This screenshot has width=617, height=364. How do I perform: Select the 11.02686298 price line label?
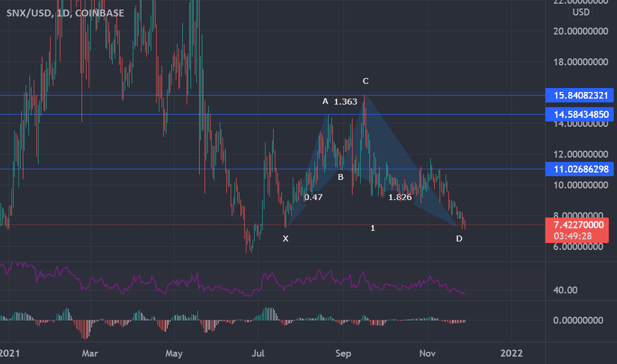[579, 169]
